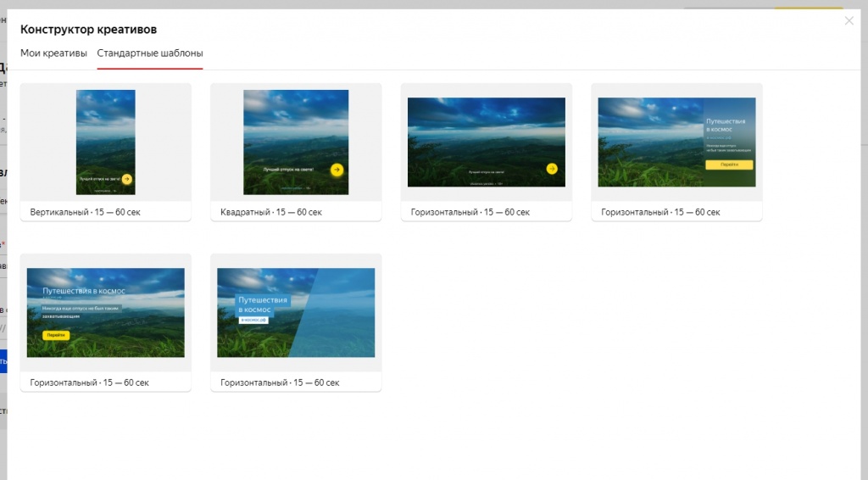Viewport: 868px width, 480px height.
Task: Click the yellow arrow icon in the square template
Action: pos(337,170)
